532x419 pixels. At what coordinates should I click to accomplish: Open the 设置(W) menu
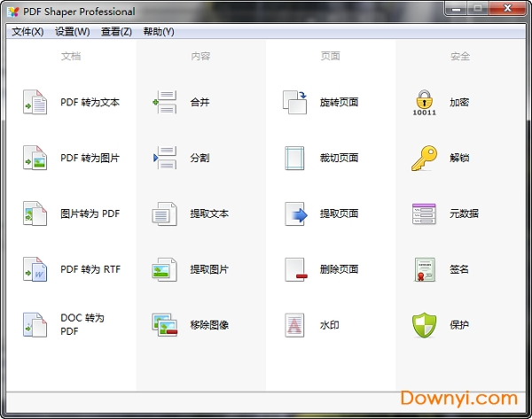73,32
